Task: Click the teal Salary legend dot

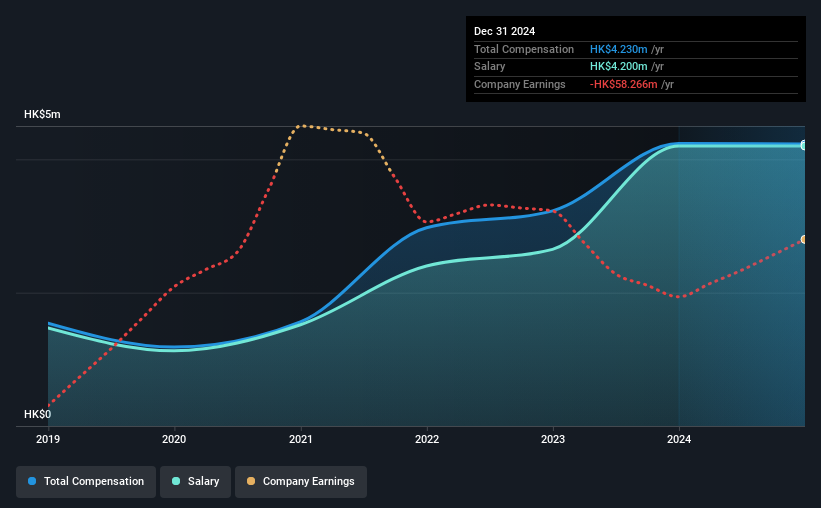Action: tap(176, 481)
